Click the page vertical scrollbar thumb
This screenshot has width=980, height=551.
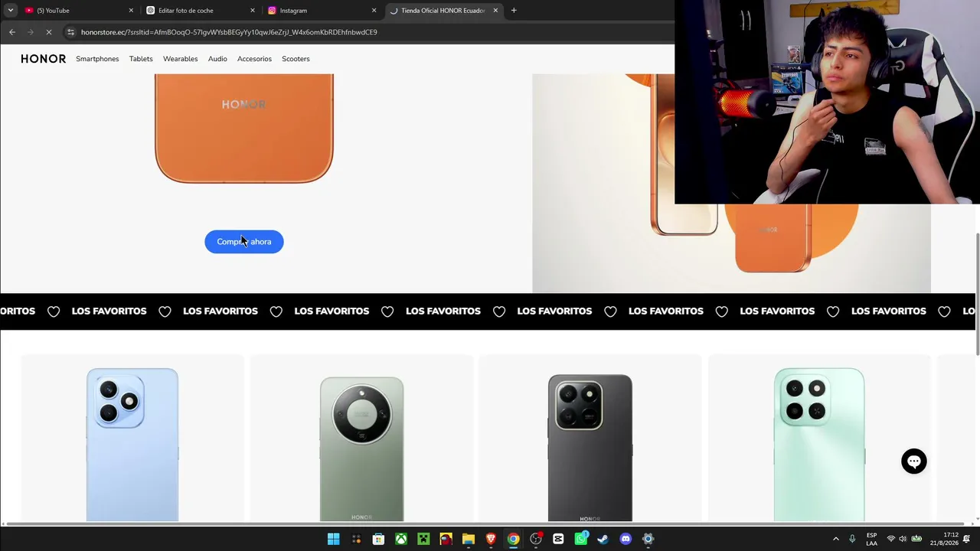(977, 293)
